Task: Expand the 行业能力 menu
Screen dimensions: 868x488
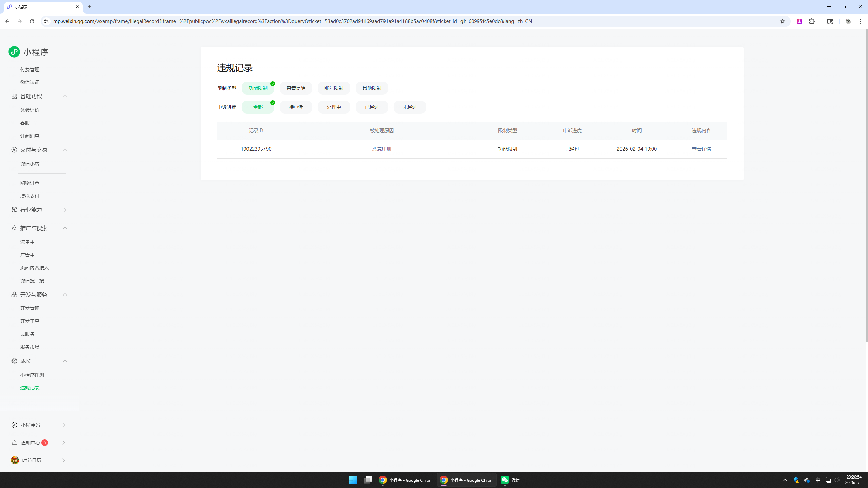Action: (x=65, y=210)
